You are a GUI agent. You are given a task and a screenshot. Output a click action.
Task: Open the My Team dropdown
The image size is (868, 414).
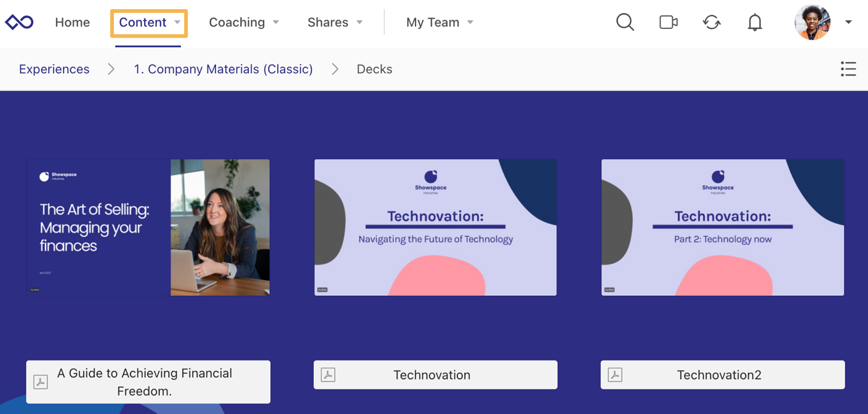point(440,22)
